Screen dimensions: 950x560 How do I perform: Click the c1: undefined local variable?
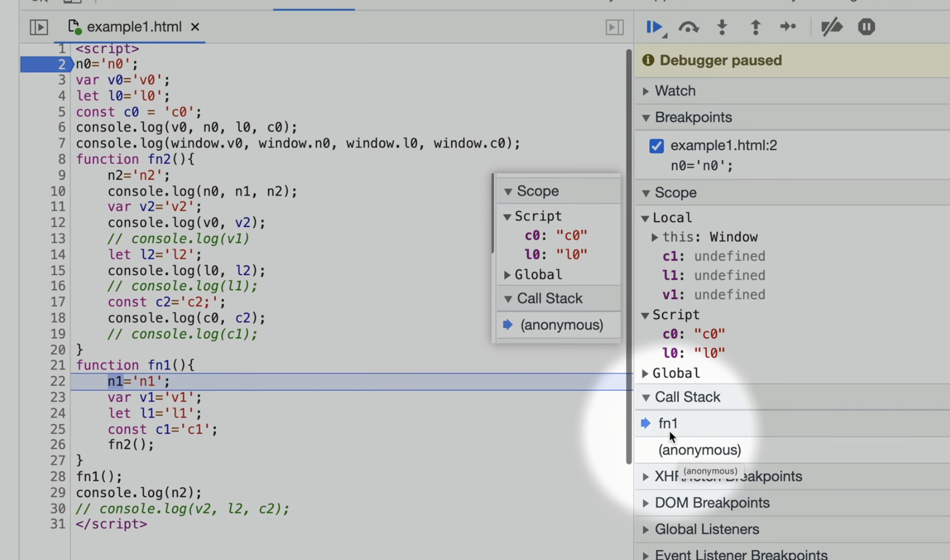pyautogui.click(x=714, y=256)
